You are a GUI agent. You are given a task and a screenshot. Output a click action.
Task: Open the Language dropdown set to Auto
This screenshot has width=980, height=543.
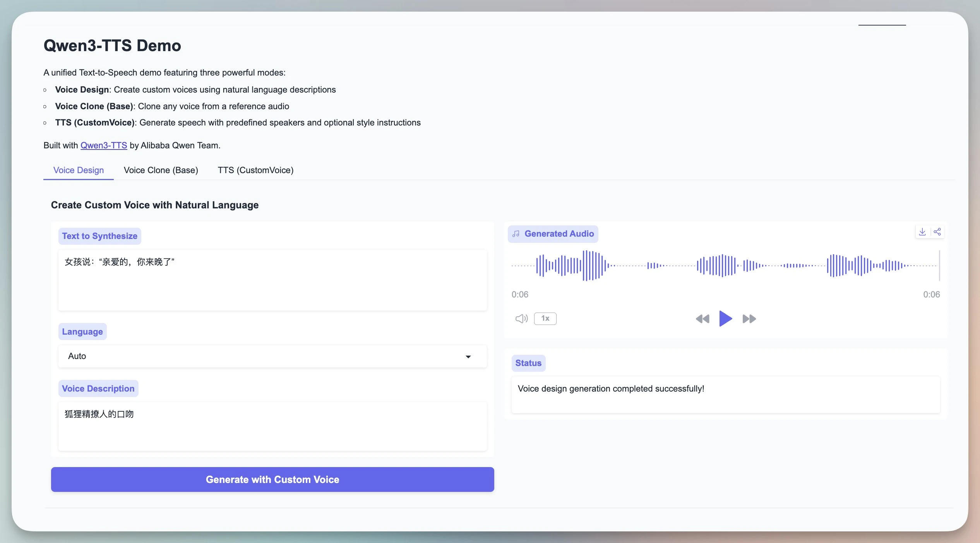(272, 356)
